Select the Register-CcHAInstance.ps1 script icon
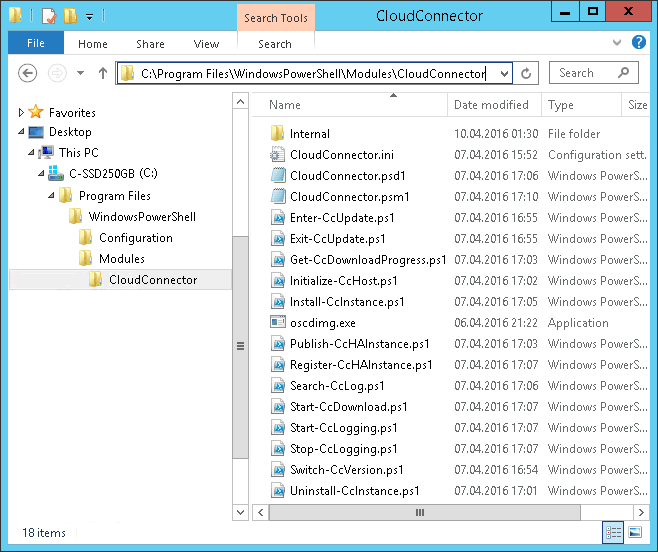This screenshot has height=552, width=658. (277, 365)
